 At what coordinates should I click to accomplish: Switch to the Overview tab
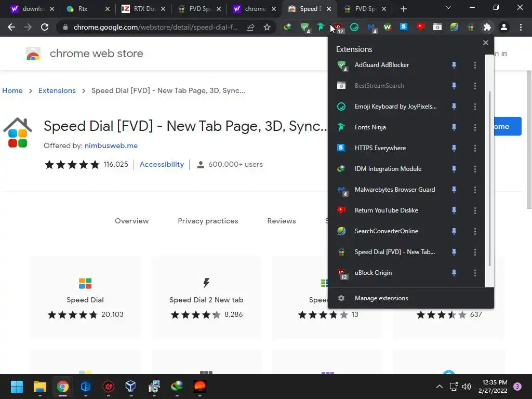[x=131, y=221]
